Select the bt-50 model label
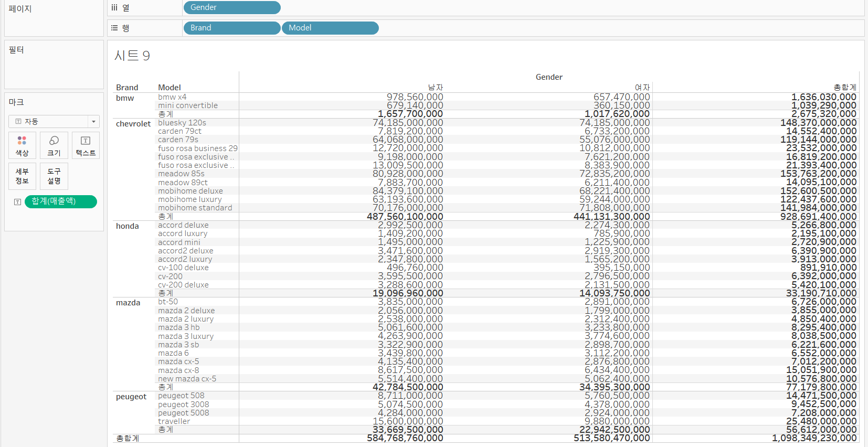 (x=168, y=302)
